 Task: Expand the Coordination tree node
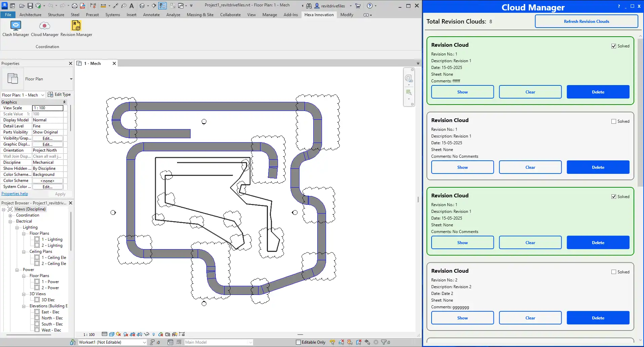pos(10,216)
